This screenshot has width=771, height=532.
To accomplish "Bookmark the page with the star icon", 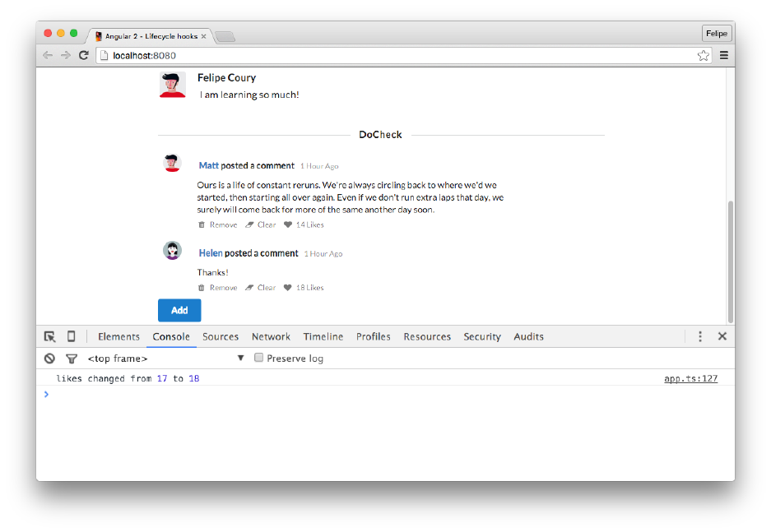I will coord(703,55).
